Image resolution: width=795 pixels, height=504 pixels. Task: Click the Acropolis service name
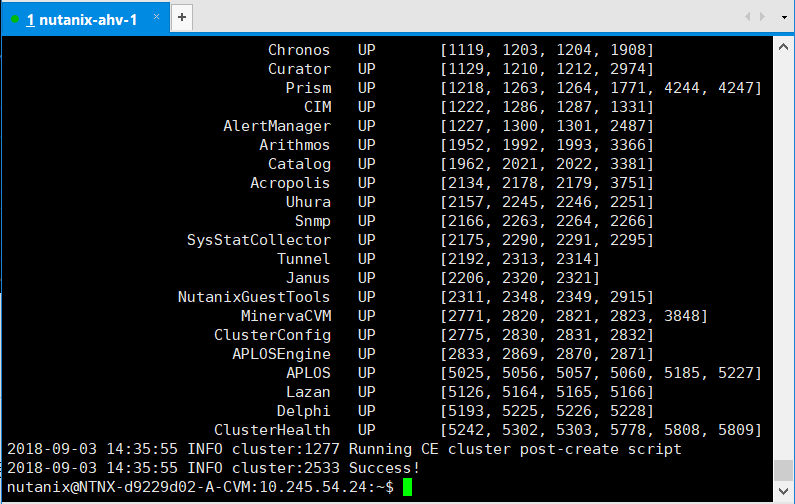pyautogui.click(x=290, y=183)
